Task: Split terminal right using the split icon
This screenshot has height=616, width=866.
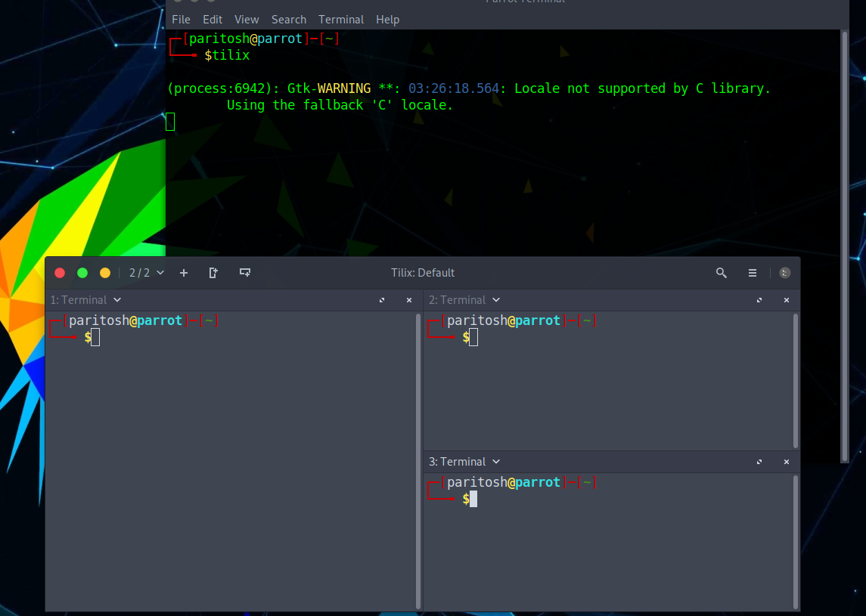Action: click(x=213, y=272)
